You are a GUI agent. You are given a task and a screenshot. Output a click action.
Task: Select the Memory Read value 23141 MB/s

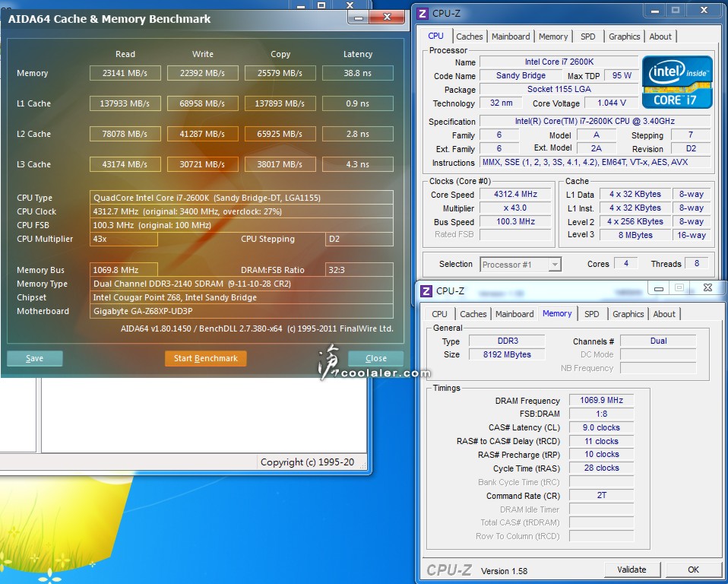125,73
